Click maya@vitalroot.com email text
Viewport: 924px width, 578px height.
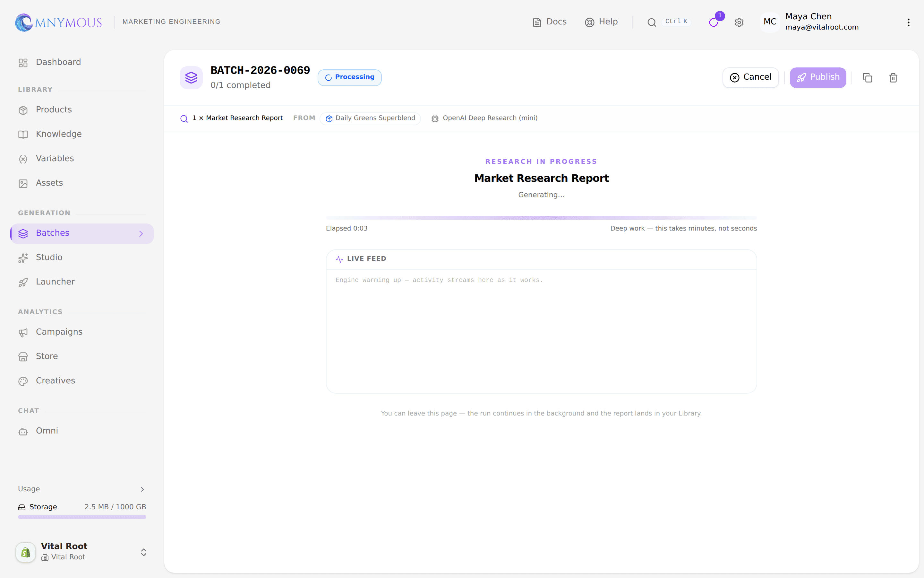(822, 27)
